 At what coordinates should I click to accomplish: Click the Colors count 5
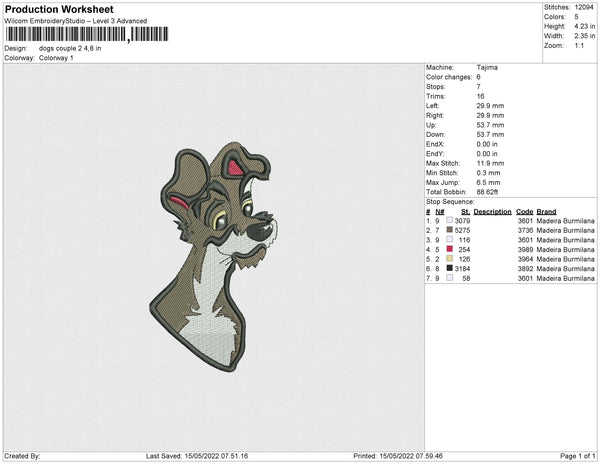coord(576,17)
